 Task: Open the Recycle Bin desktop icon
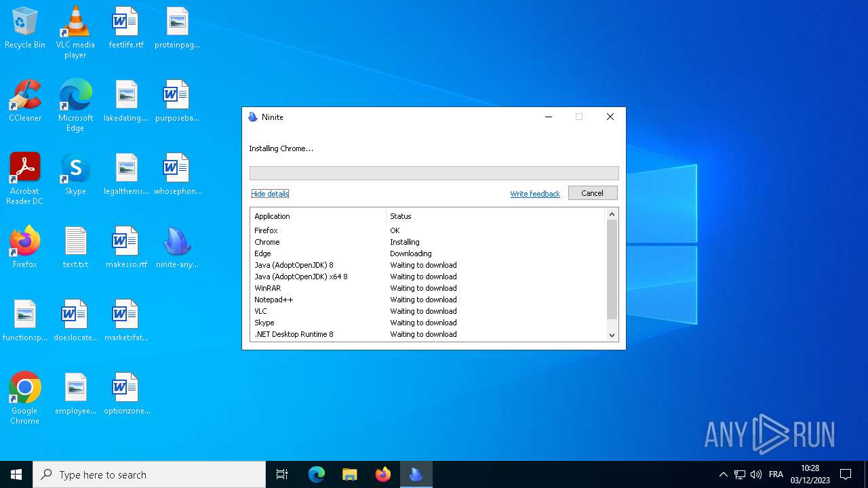(25, 28)
